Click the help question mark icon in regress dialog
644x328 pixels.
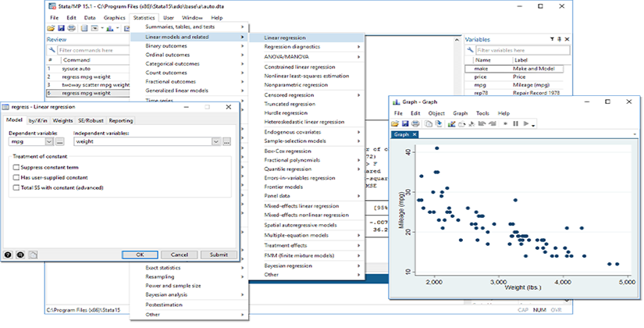pos(8,255)
